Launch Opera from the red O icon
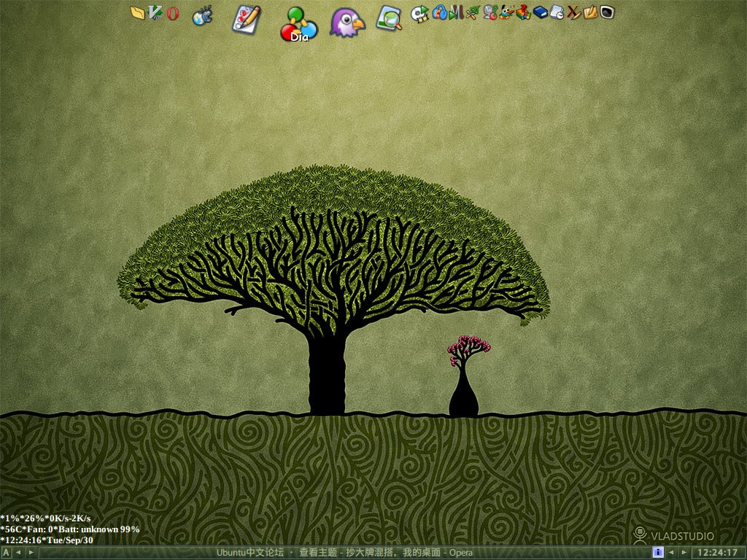747x560 pixels. [172, 13]
